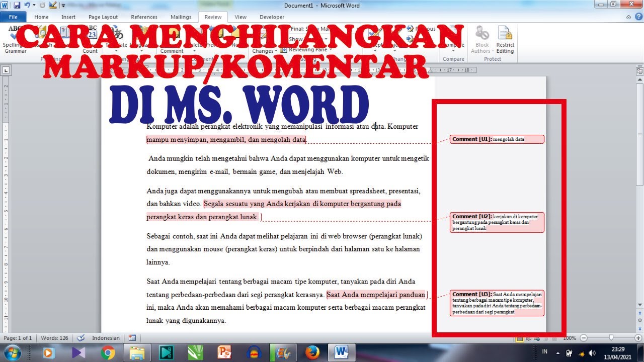Select the Review tab
The image size is (644, 362).
(x=213, y=17)
